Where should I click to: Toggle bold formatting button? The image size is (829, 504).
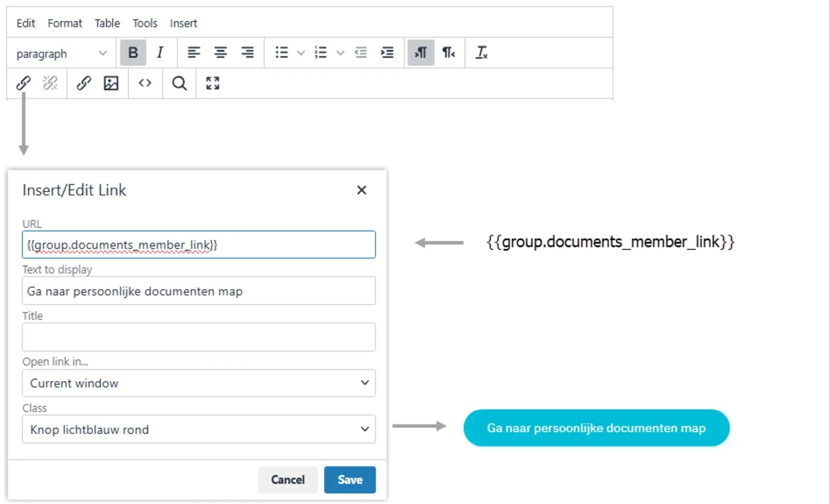tap(133, 53)
